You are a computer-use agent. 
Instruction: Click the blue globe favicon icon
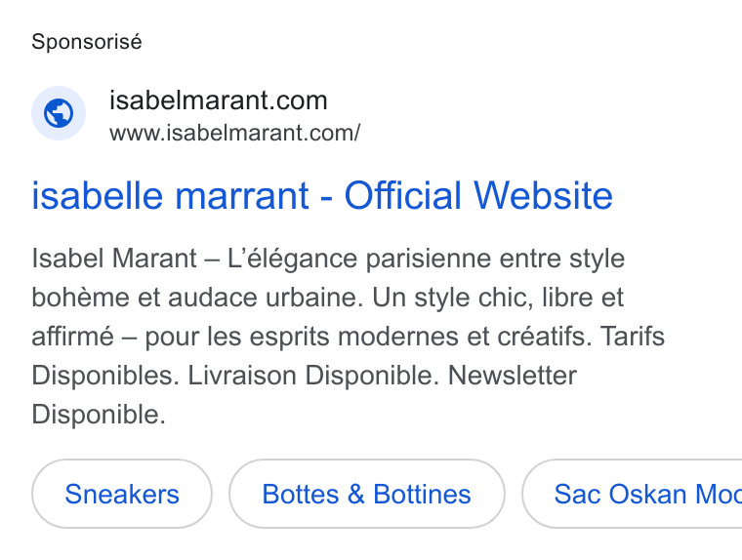click(59, 113)
